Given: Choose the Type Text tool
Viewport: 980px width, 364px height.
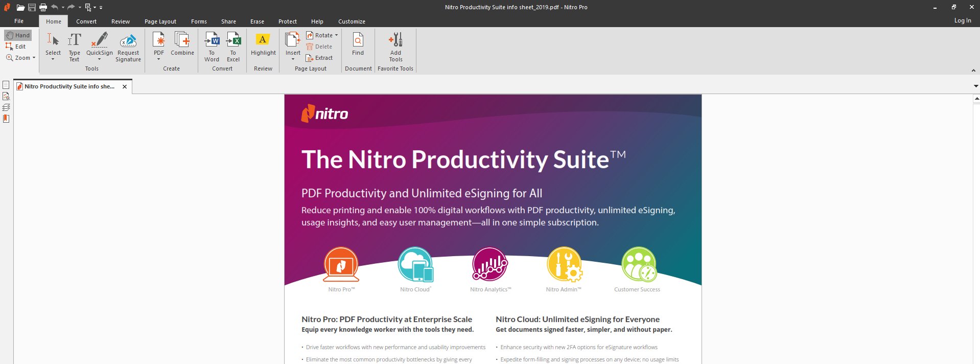Looking at the screenshot, I should tap(75, 47).
